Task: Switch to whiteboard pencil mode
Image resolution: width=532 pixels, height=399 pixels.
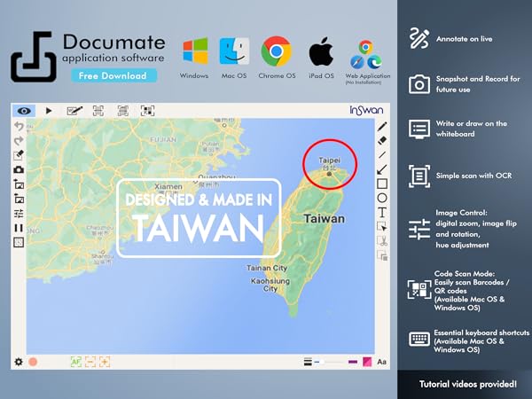Action: pos(74,111)
